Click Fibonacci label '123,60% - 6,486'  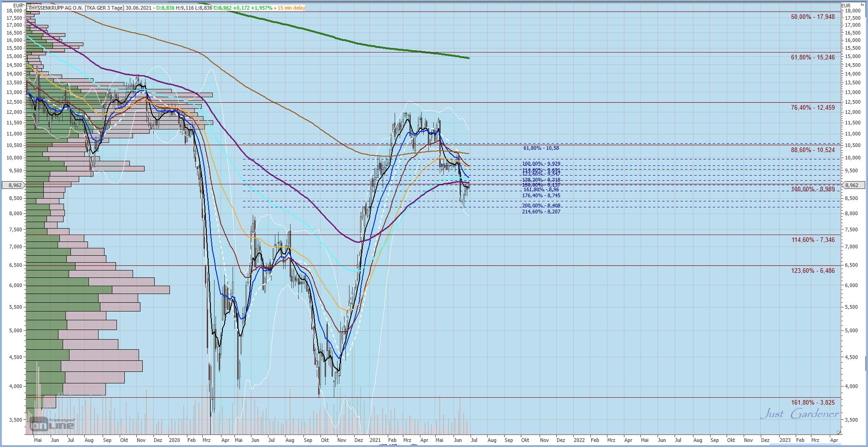tap(813, 271)
